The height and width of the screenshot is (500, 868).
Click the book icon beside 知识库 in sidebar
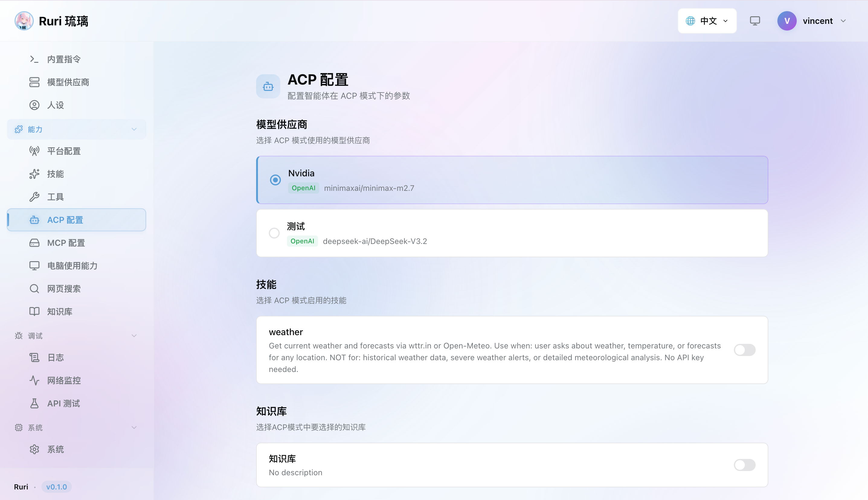[x=34, y=312]
